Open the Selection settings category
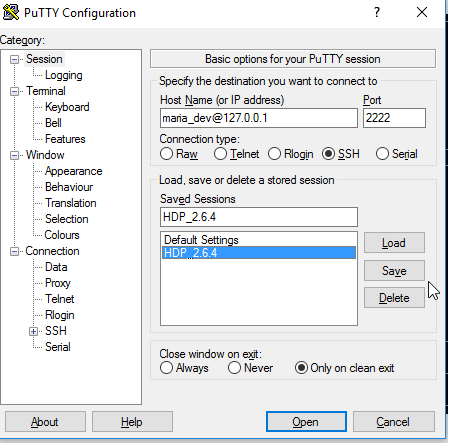Image resolution: width=450 pixels, height=443 pixels. pos(67,219)
